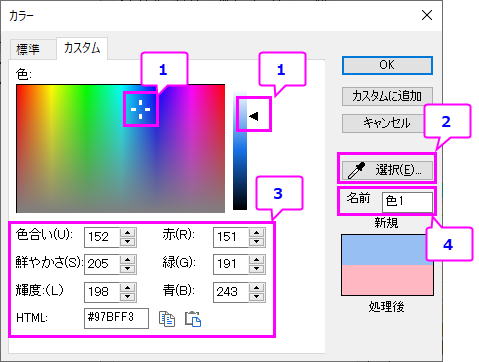Increase 色合い(U) with up arrow
The image size is (479, 362).
click(127, 232)
